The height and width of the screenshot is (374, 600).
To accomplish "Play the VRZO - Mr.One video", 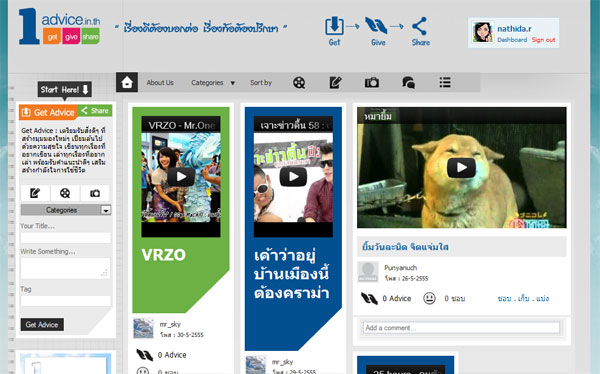I will pyautogui.click(x=181, y=176).
